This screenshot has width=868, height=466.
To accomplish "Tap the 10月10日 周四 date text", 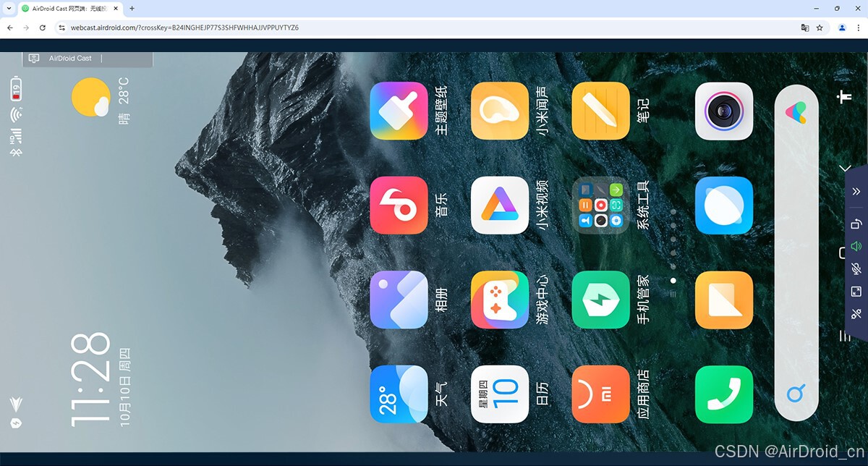I will point(125,388).
